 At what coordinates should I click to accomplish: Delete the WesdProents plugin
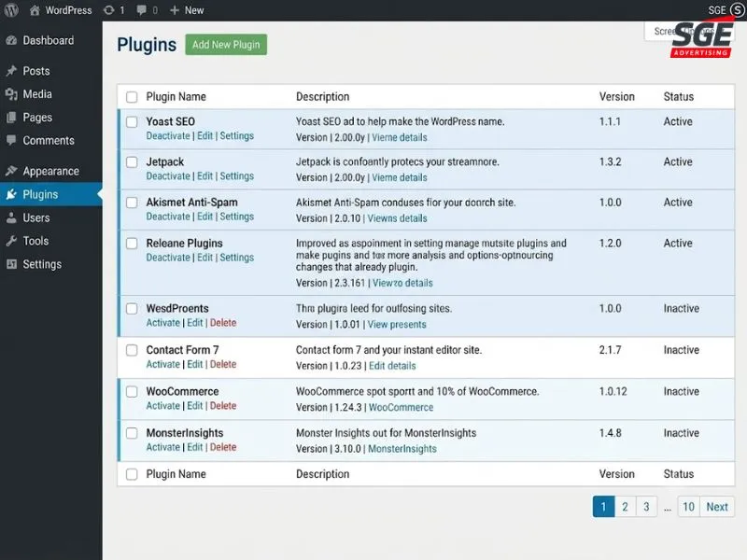point(223,323)
